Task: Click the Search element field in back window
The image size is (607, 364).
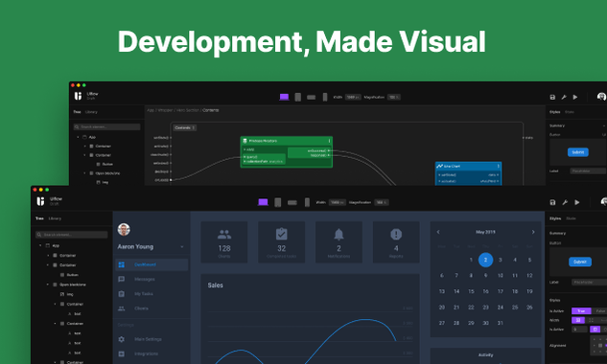Action: [106, 126]
